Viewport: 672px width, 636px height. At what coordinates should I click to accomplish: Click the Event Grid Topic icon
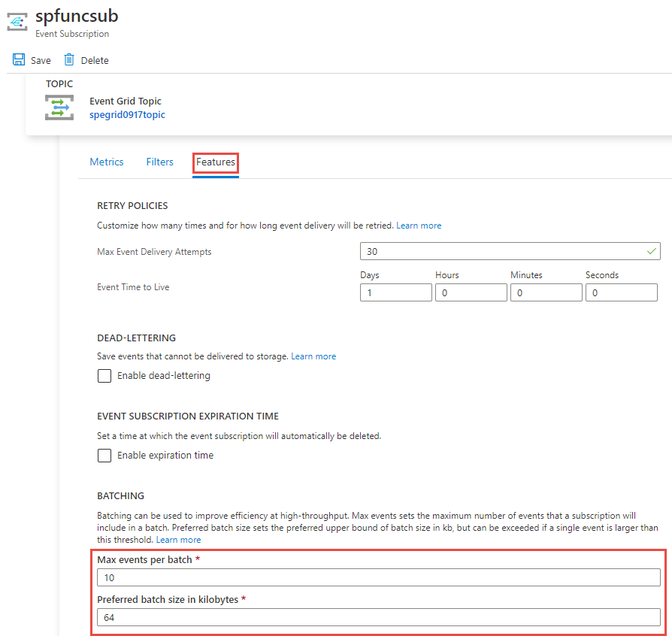tap(59, 108)
